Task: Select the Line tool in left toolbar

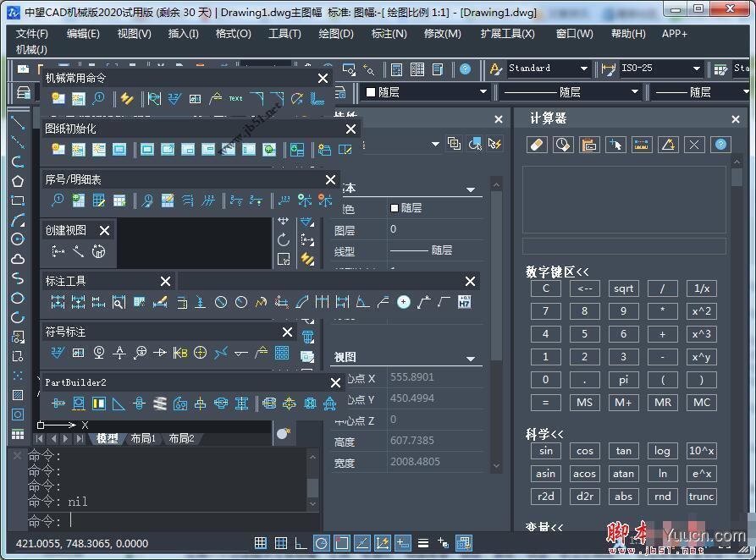Action: click(x=18, y=124)
